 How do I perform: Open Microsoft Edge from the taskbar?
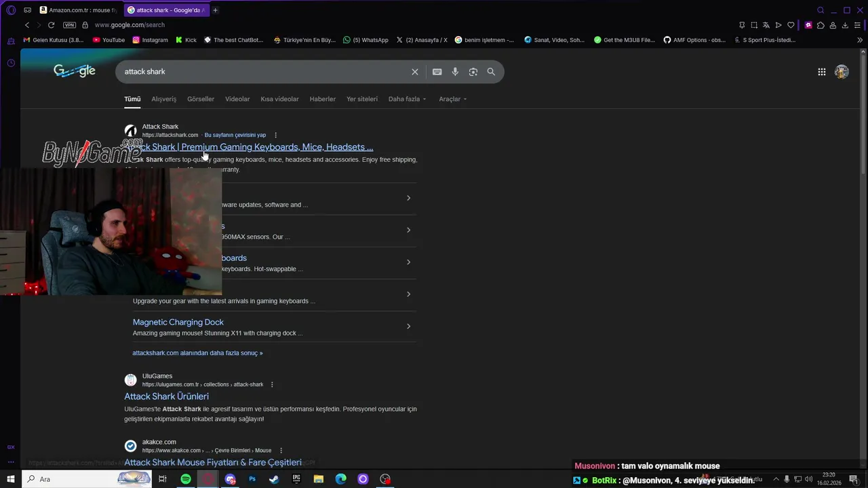(340, 479)
